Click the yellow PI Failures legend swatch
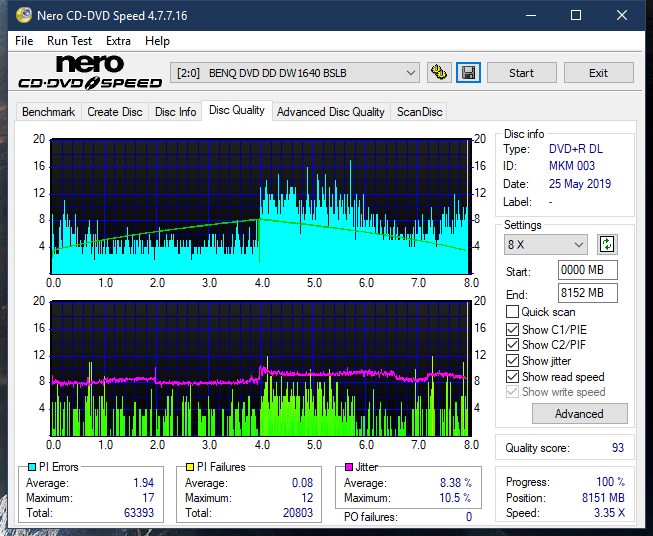 click(x=190, y=467)
